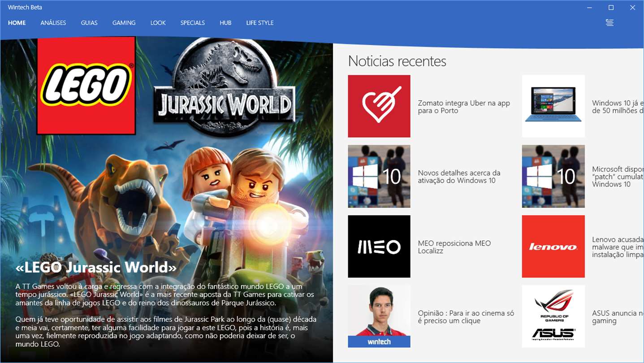Click the 'Wintech Beta' window title

tap(25, 8)
